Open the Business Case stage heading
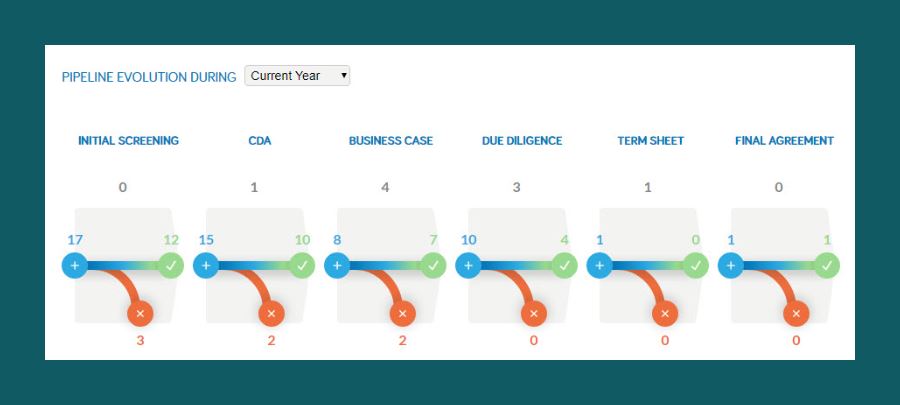This screenshot has height=405, width=900. (x=391, y=141)
